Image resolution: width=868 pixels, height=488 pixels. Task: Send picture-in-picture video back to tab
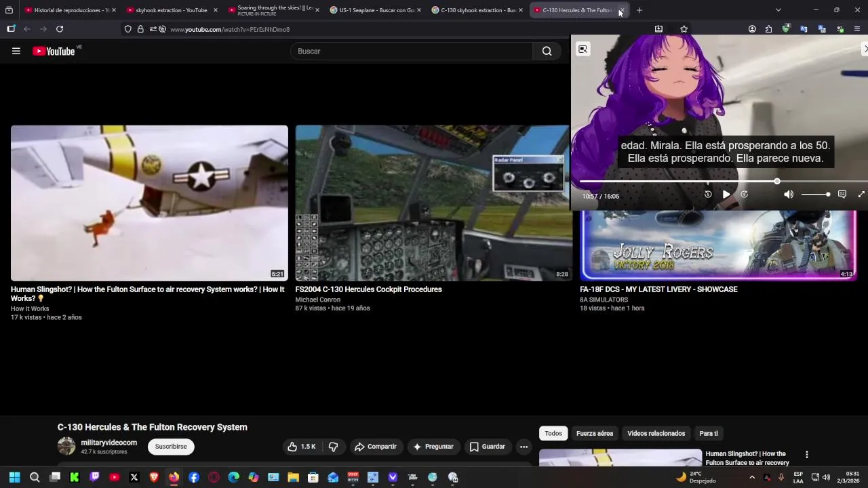583,49
